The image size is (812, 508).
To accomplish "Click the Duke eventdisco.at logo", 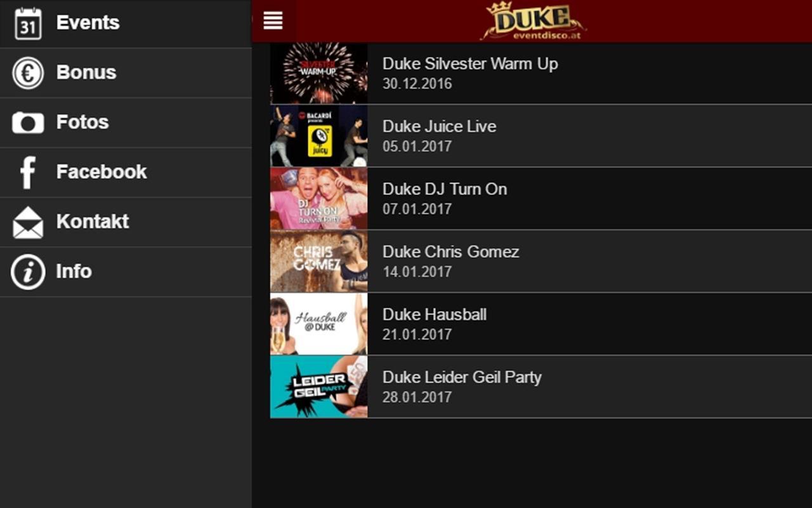I will pos(533,21).
